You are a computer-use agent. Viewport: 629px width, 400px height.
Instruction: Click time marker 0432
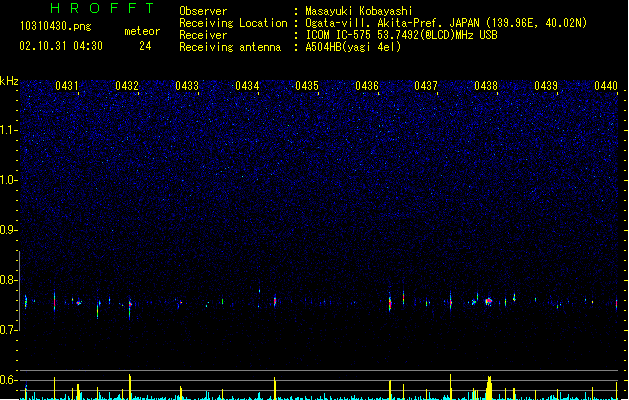(x=127, y=86)
